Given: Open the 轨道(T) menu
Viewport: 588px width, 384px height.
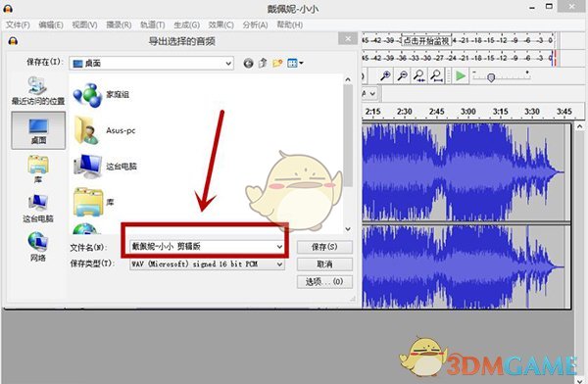Looking at the screenshot, I should [x=153, y=24].
